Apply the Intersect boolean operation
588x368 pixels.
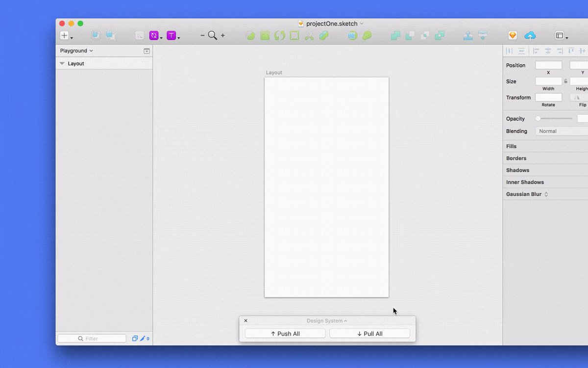coord(425,35)
